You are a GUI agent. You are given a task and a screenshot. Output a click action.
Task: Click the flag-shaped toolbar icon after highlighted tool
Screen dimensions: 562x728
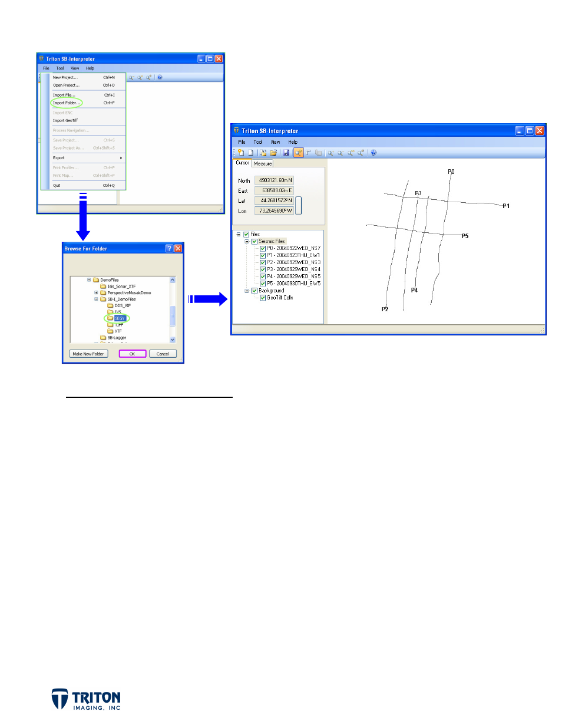pyautogui.click(x=308, y=152)
